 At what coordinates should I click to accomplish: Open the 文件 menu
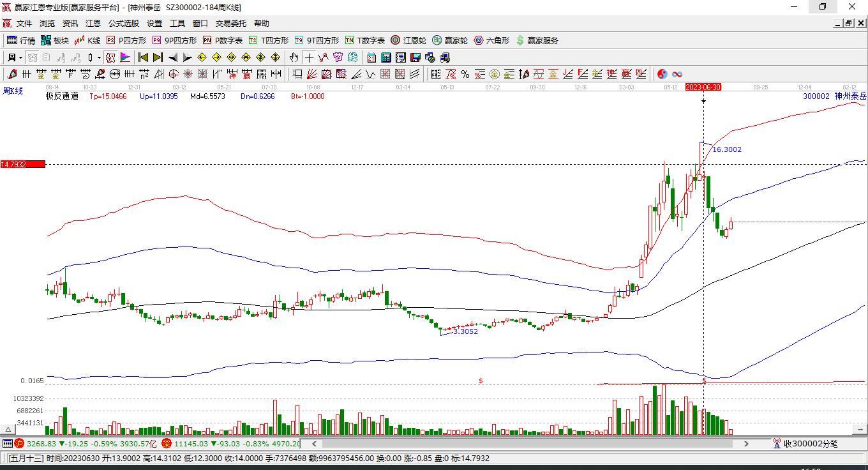click(24, 24)
